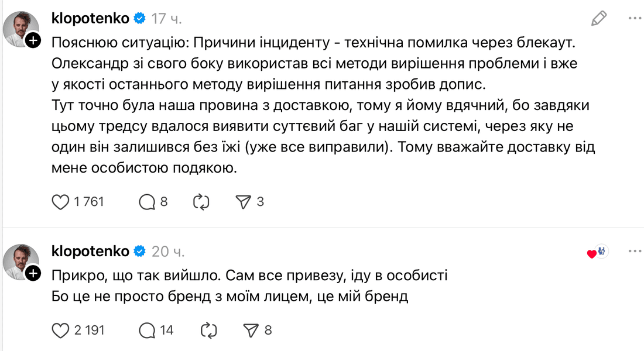This screenshot has width=644, height=351.
Task: Share the first post via send icon
Action: point(243,202)
